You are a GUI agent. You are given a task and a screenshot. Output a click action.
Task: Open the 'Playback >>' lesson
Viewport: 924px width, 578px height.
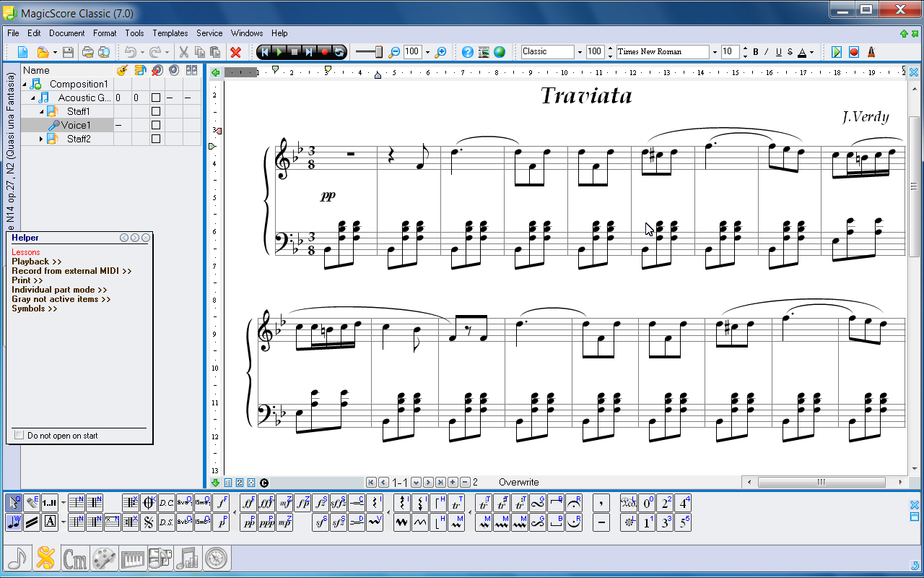click(36, 262)
